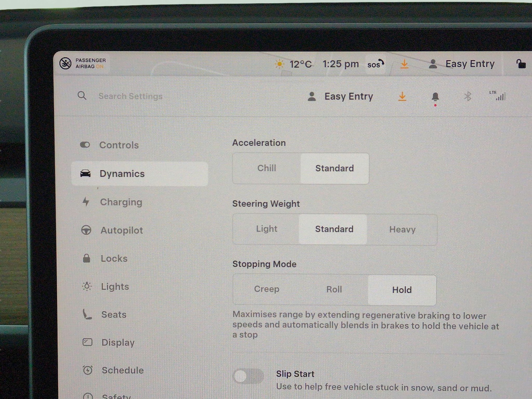Tap the SOS emergency call icon
532x399 pixels.
[x=376, y=64]
